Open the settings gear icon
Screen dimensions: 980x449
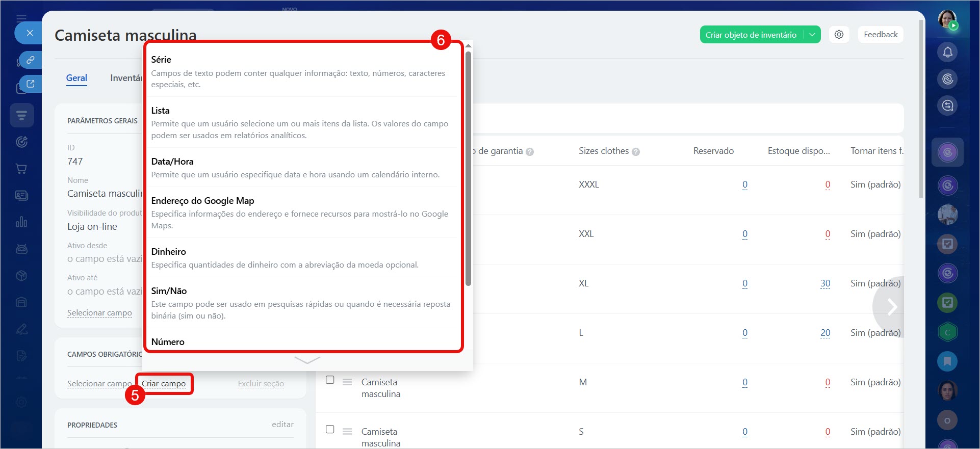pyautogui.click(x=839, y=35)
